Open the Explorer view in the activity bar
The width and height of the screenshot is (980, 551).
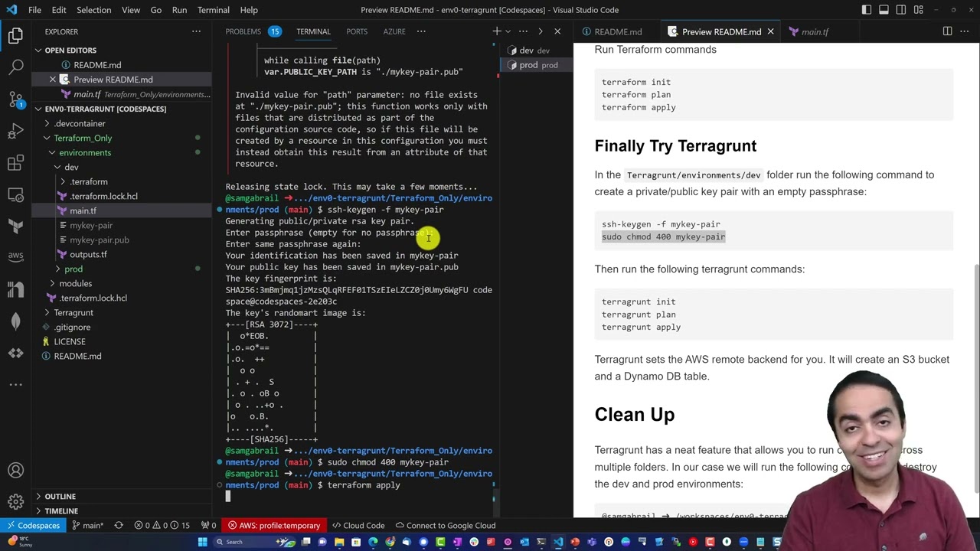[x=15, y=35]
